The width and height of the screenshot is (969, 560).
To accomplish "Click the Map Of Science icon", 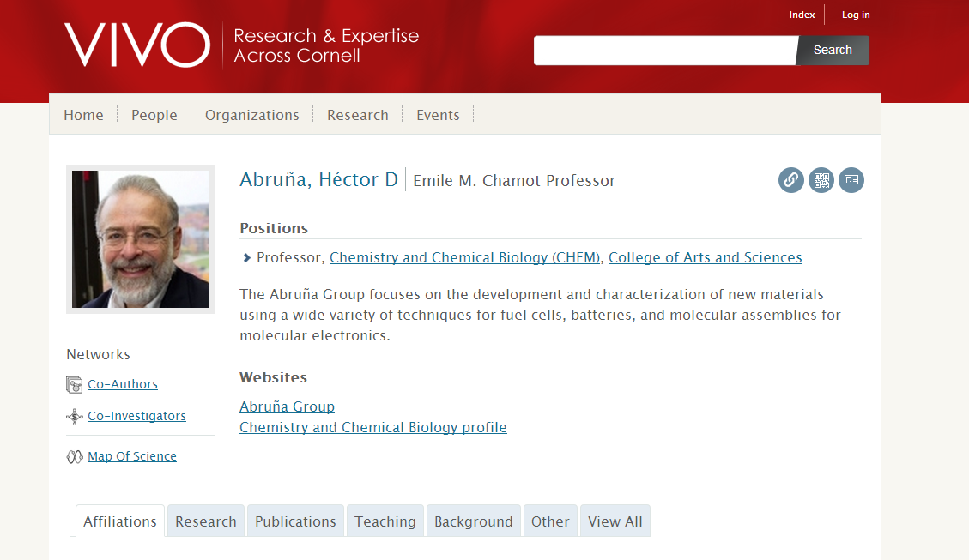I will coord(74,457).
